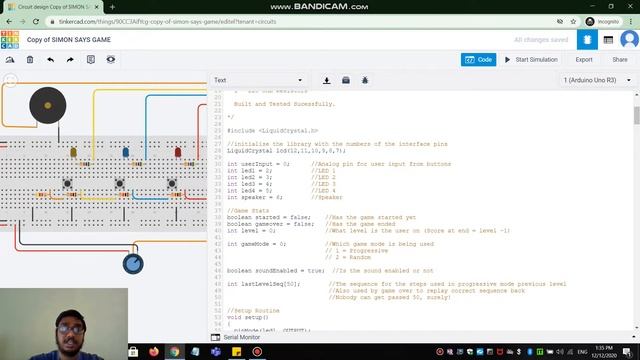Image resolution: width=640 pixels, height=360 pixels.
Task: Click the Serial Monitor expand arrow
Action: click(633, 337)
